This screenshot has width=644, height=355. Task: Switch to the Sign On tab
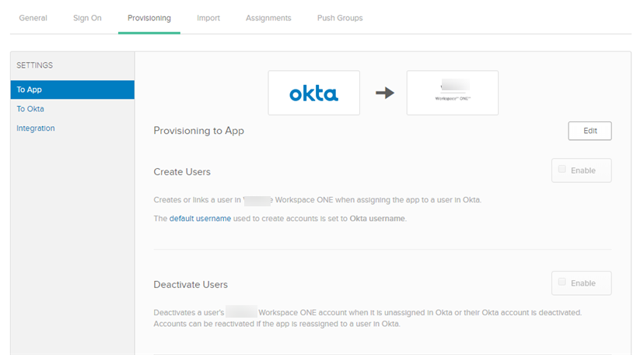click(x=87, y=18)
